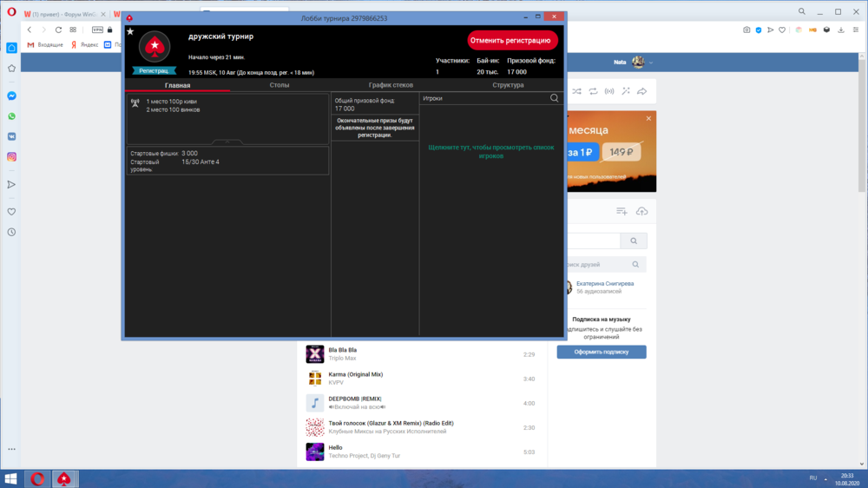Click the favorite star icon in tournament lobby
The height and width of the screenshot is (488, 868).
pyautogui.click(x=130, y=31)
